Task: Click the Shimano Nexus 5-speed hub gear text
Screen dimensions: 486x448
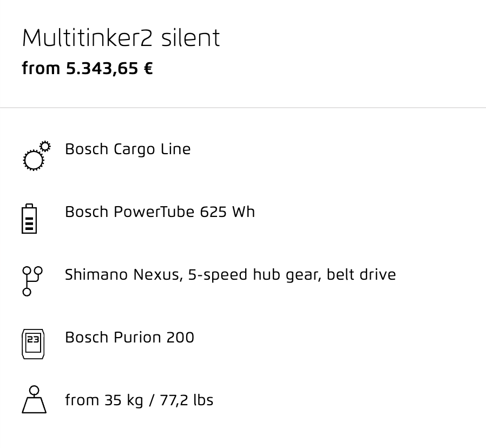Action: pyautogui.click(x=193, y=275)
